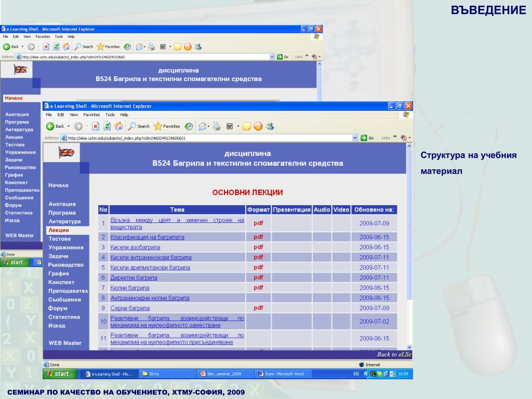Click Start button on front taskbar

point(59,374)
